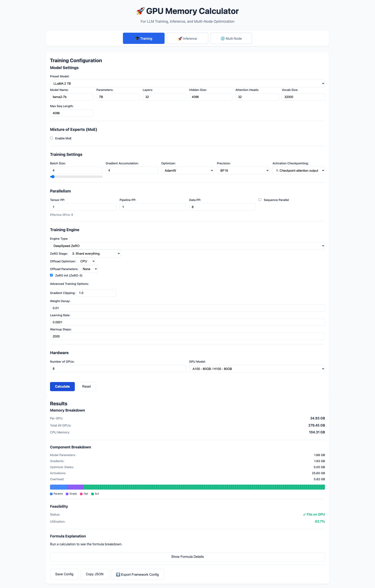The height and width of the screenshot is (588, 375).
Task: Click the Reset button
Action: [x=86, y=386]
